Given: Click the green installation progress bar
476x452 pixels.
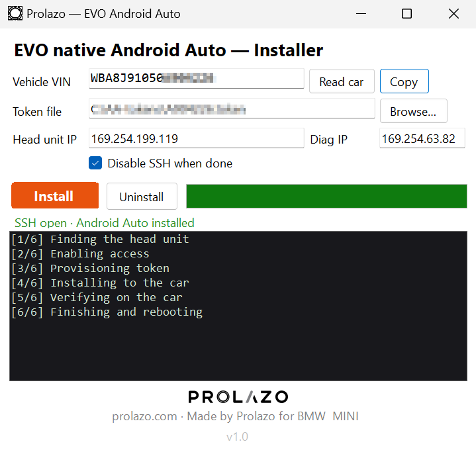Looking at the screenshot, I should click(326, 196).
